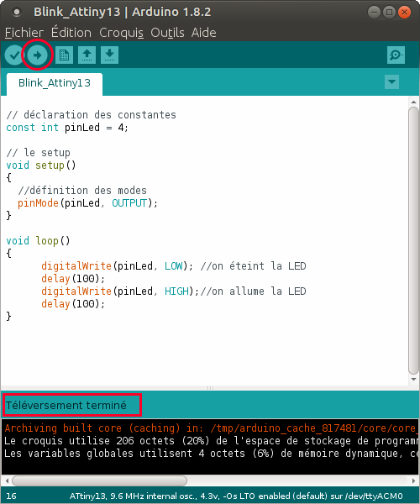Click the Verify checkmark button
This screenshot has width=420, height=504.
[14, 55]
